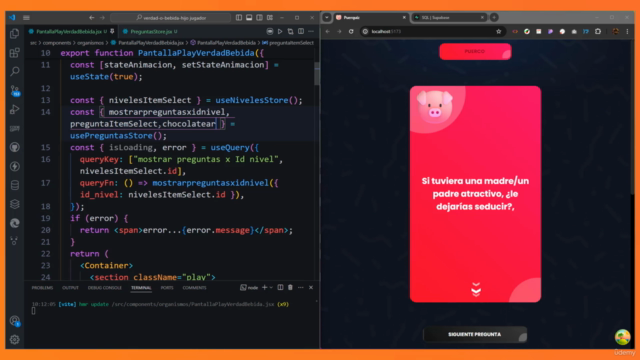Open Source Control view with badge
The height and width of the screenshot is (360, 640).
click(x=15, y=91)
